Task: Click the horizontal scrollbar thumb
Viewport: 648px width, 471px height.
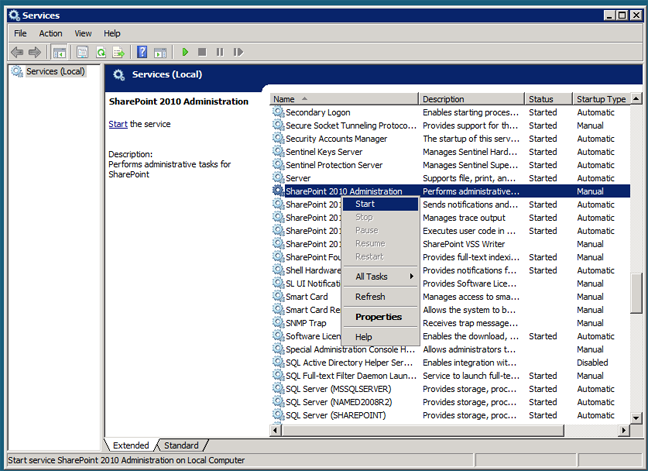Action: click(x=422, y=431)
